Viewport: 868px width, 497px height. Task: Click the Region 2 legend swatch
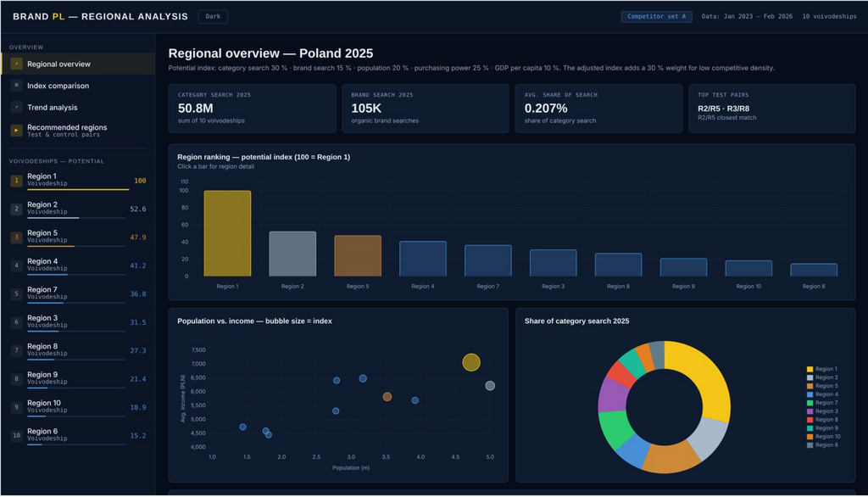810,377
